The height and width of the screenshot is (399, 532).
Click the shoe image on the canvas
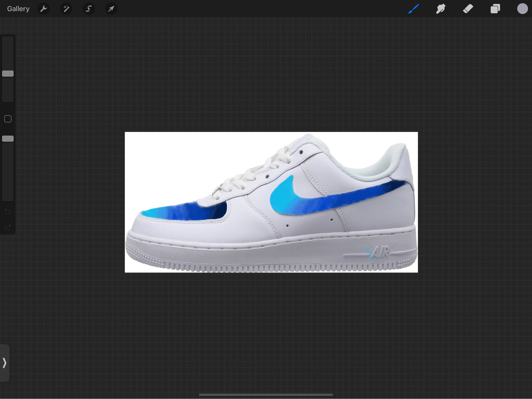click(271, 202)
